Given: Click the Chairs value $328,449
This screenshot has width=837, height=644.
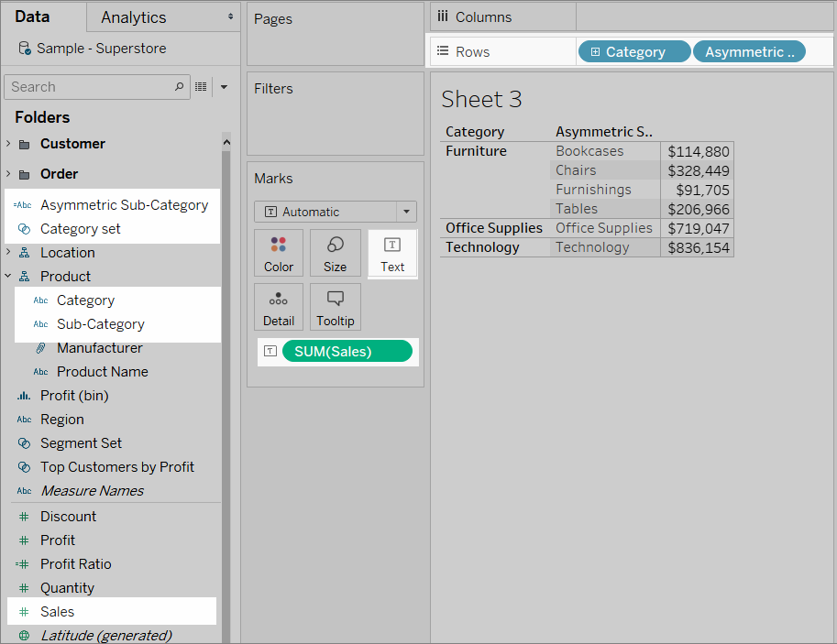Looking at the screenshot, I should pyautogui.click(x=699, y=170).
